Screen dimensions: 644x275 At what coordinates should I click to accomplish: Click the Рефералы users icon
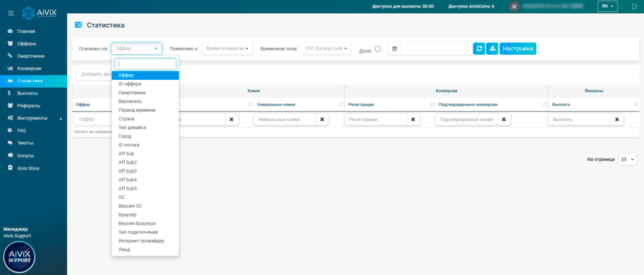click(10, 105)
